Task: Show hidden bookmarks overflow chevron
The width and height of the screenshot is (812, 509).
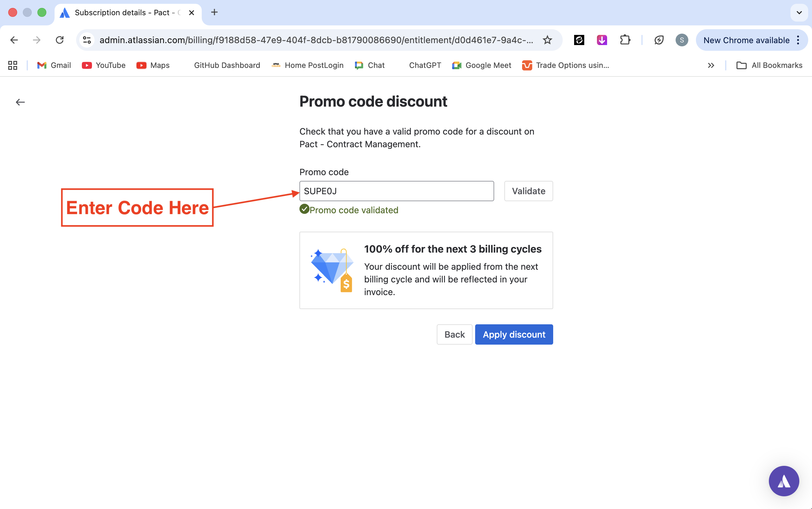Action: point(711,65)
